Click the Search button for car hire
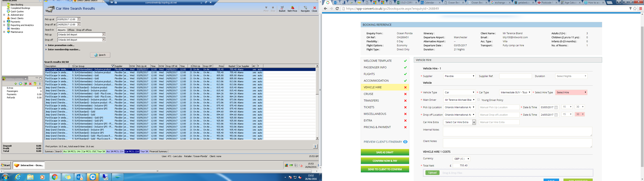The image size is (644, 181). (x=100, y=55)
